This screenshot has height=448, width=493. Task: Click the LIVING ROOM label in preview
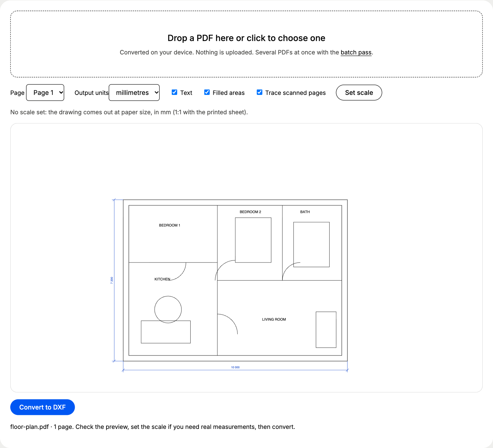pyautogui.click(x=274, y=319)
